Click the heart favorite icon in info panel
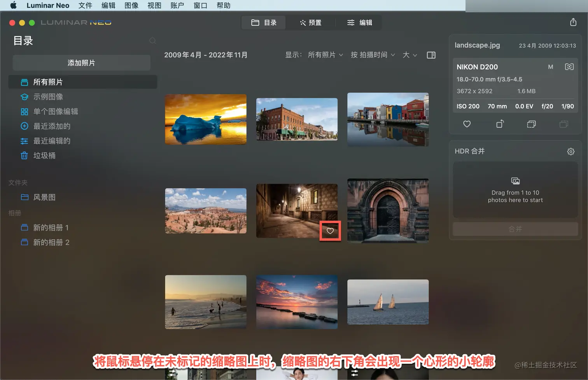This screenshot has width=588, height=380. coord(467,124)
